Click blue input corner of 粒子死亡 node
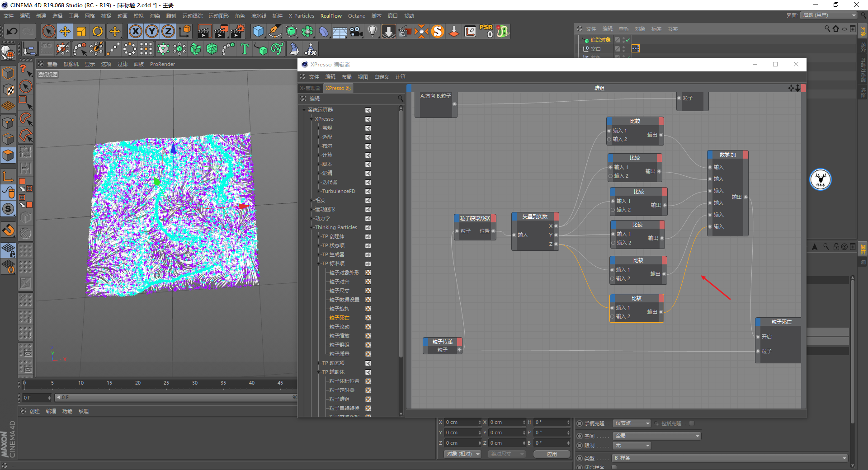The height and width of the screenshot is (470, 868). [x=758, y=322]
